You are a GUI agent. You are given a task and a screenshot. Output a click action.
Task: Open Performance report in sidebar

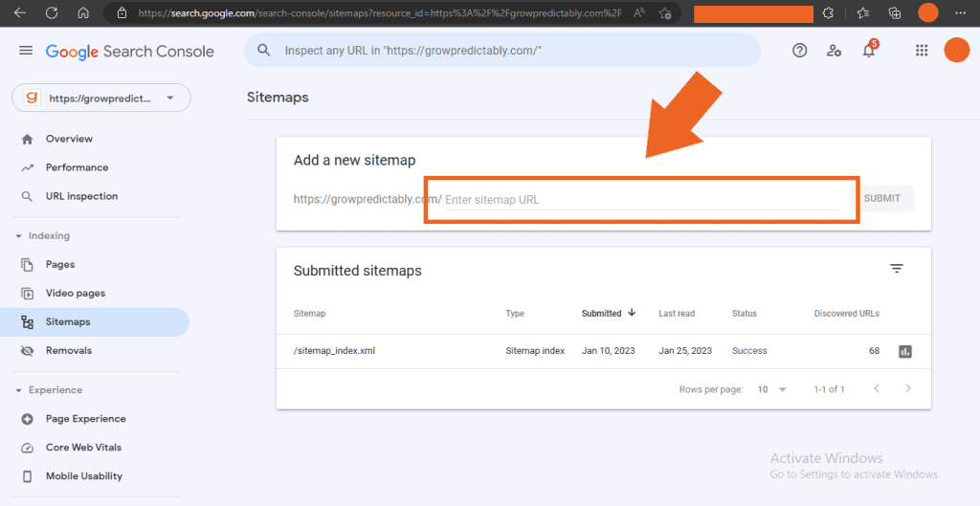[x=77, y=167]
